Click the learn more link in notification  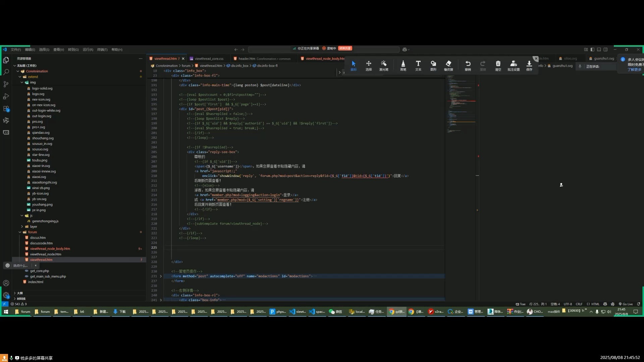634,70
